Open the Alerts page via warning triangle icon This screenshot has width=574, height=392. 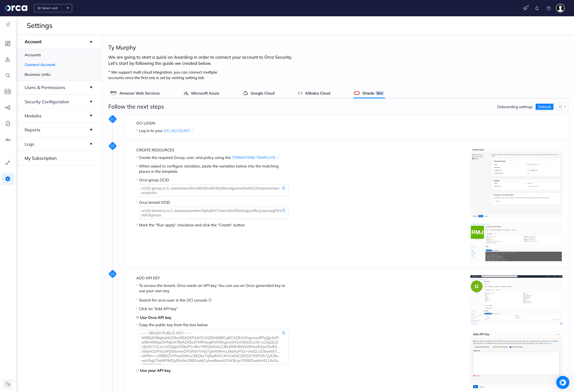(8, 59)
